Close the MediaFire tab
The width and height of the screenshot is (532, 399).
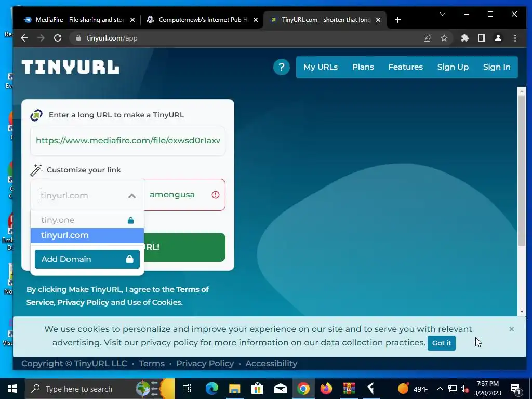[132, 20]
